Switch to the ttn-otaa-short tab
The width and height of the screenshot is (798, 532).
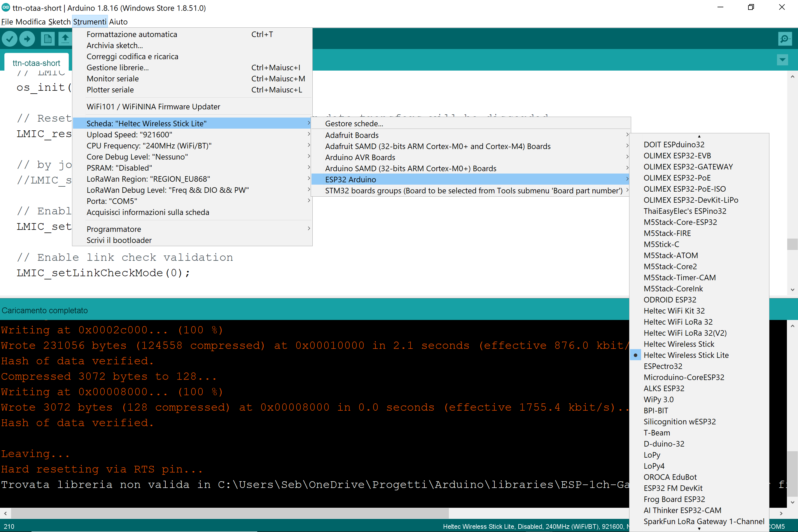[x=36, y=63]
